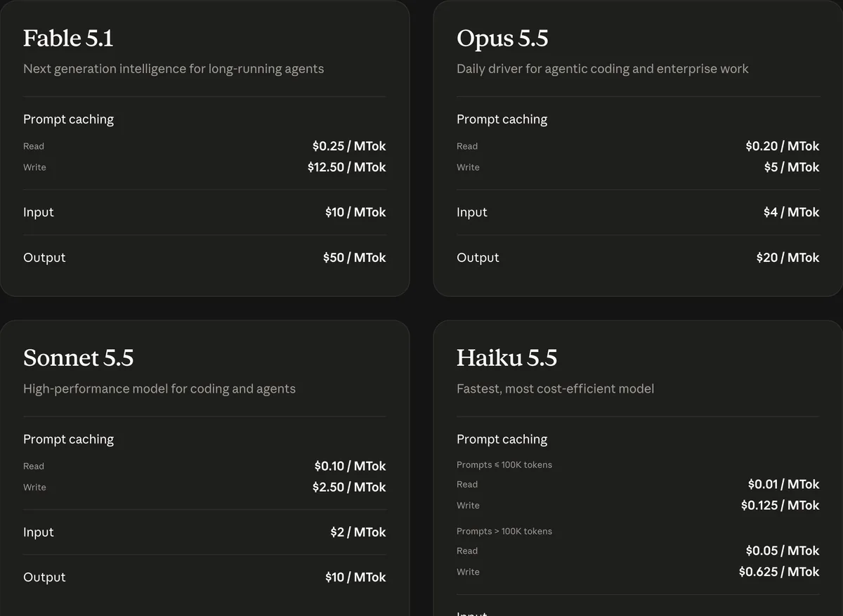This screenshot has height=616, width=843.
Task: Click the $0.05 / MTok cache read price
Action: tap(783, 551)
